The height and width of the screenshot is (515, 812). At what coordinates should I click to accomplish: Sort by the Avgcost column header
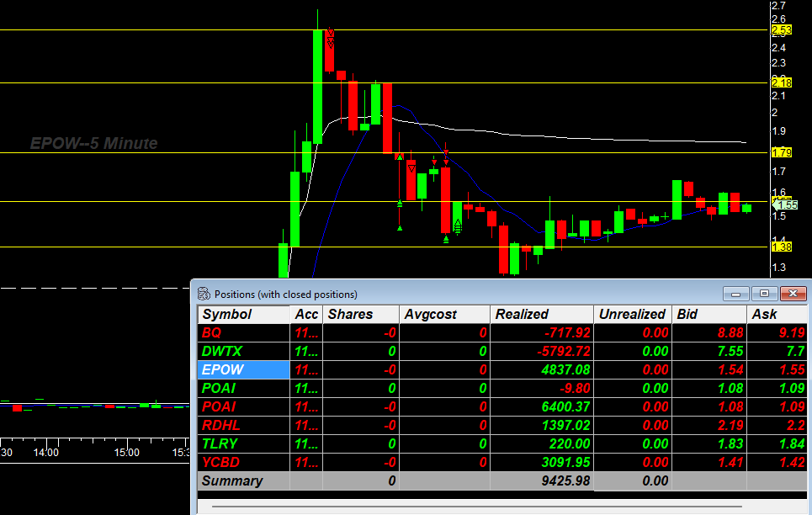445,315
